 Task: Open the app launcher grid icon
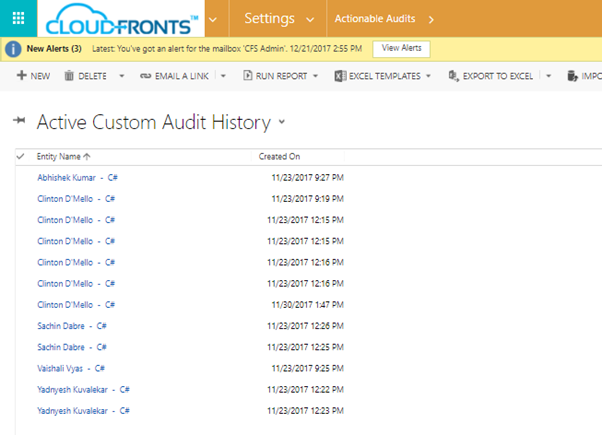(x=18, y=18)
